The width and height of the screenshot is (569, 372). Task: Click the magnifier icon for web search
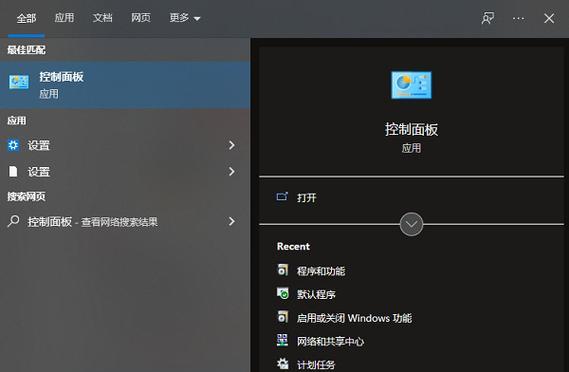(x=13, y=221)
